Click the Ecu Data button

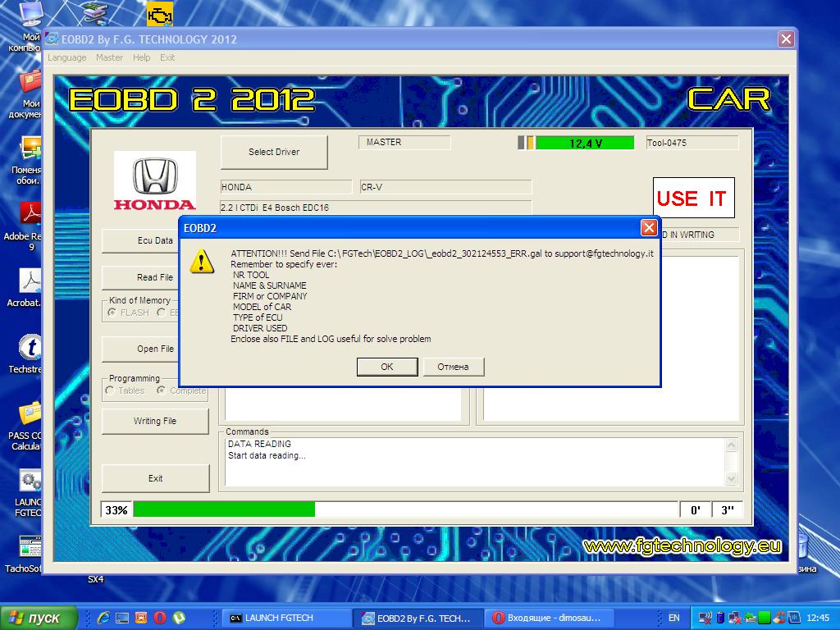tap(140, 240)
